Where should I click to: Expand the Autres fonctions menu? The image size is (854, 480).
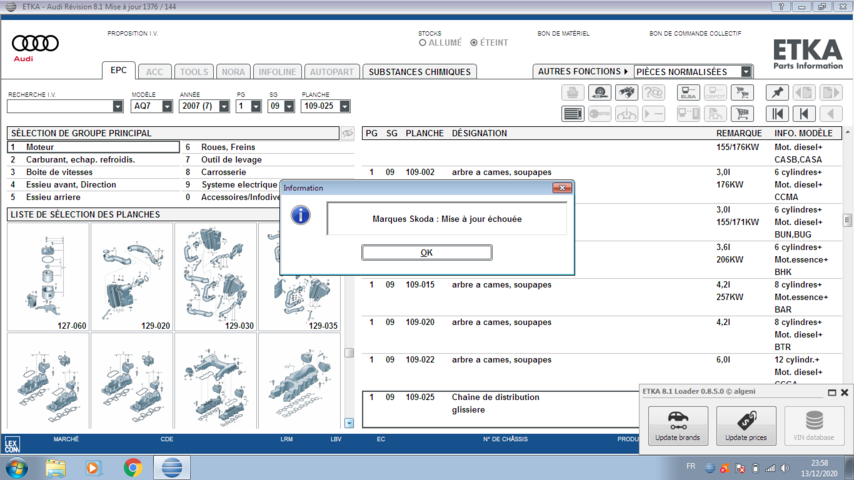583,72
